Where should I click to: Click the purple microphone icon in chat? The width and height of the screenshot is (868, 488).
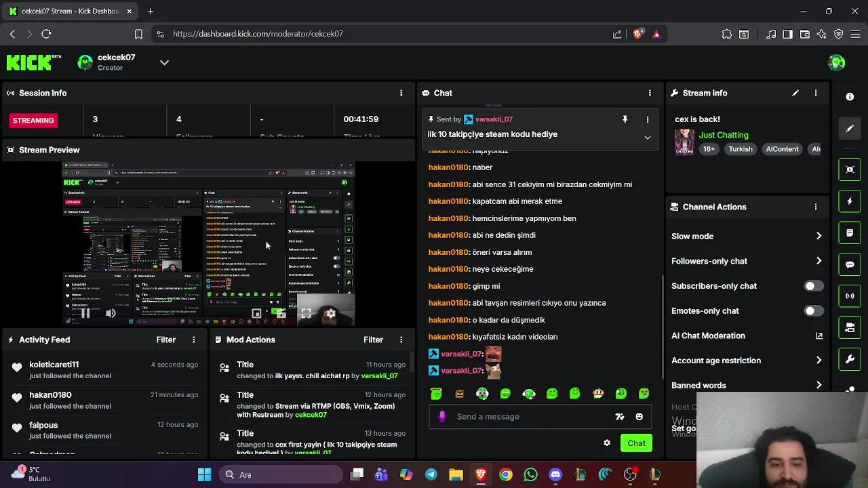[x=442, y=417]
